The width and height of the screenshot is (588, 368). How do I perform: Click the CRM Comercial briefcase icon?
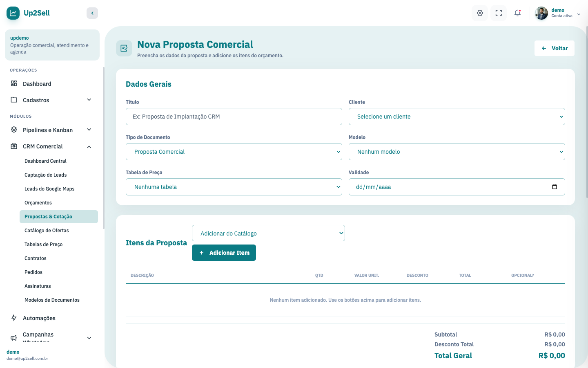[14, 146]
